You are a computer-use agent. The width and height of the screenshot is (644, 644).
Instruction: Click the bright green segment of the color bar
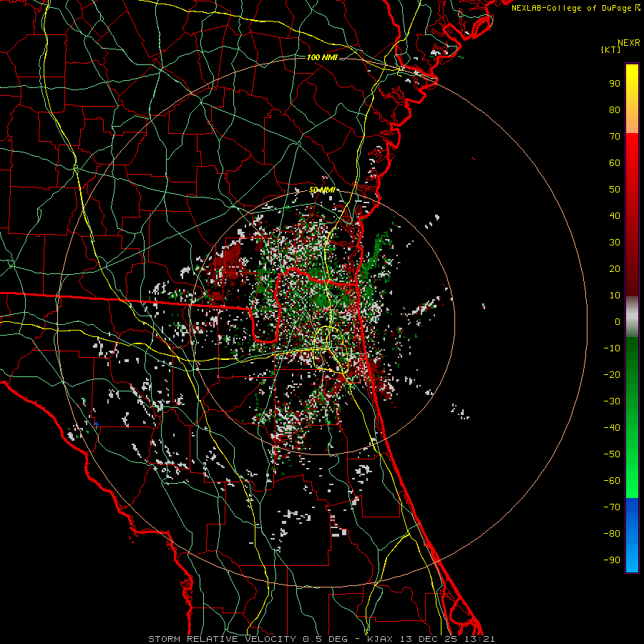point(632,417)
